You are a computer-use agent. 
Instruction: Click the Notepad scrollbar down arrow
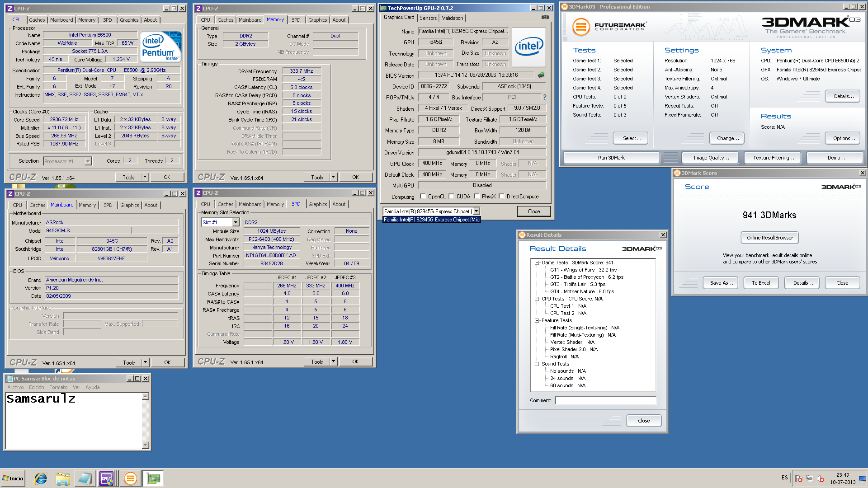coord(146,445)
